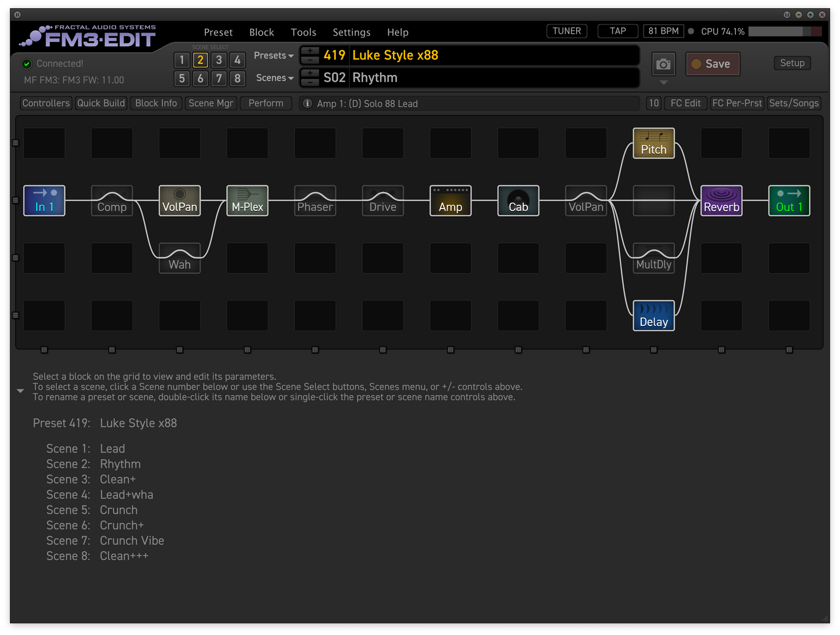Select scene button 7
Image resolution: width=840 pixels, height=635 pixels.
(219, 78)
